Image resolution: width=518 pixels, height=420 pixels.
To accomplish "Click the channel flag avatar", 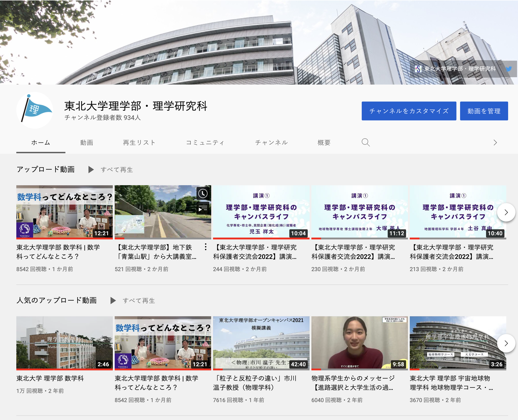I will point(35,110).
